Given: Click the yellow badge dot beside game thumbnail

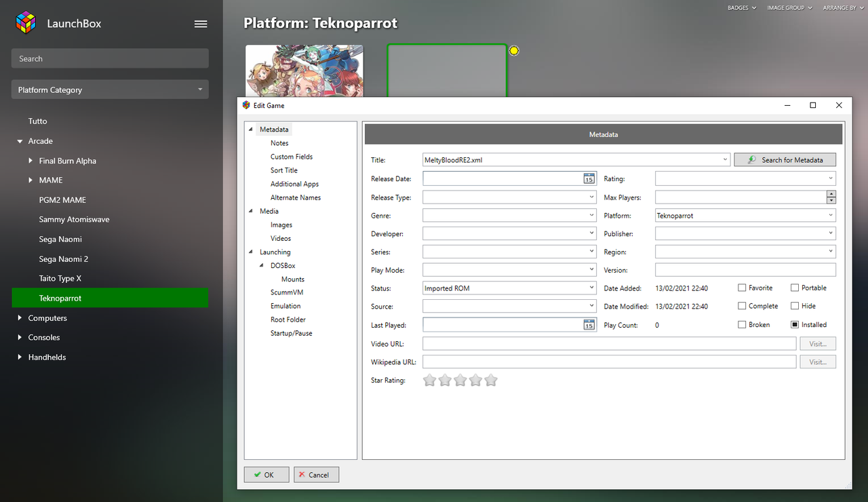Looking at the screenshot, I should coord(514,50).
